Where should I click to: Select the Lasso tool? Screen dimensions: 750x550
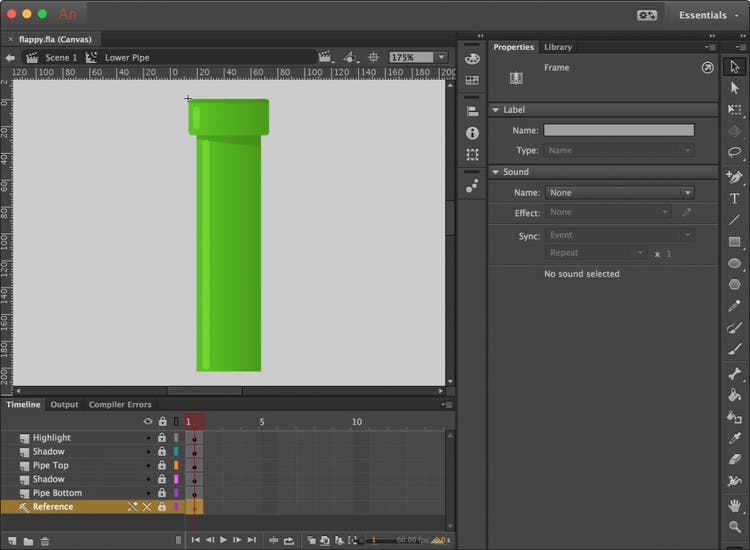tap(735, 153)
